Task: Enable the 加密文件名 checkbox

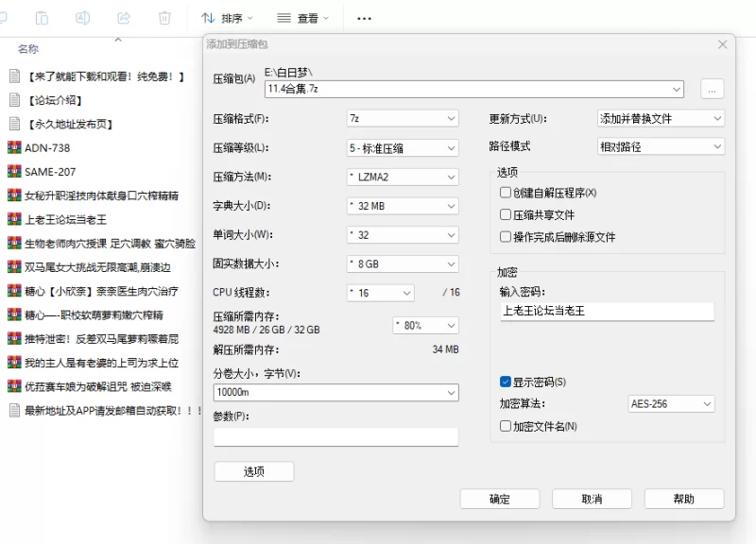Action: click(x=506, y=426)
